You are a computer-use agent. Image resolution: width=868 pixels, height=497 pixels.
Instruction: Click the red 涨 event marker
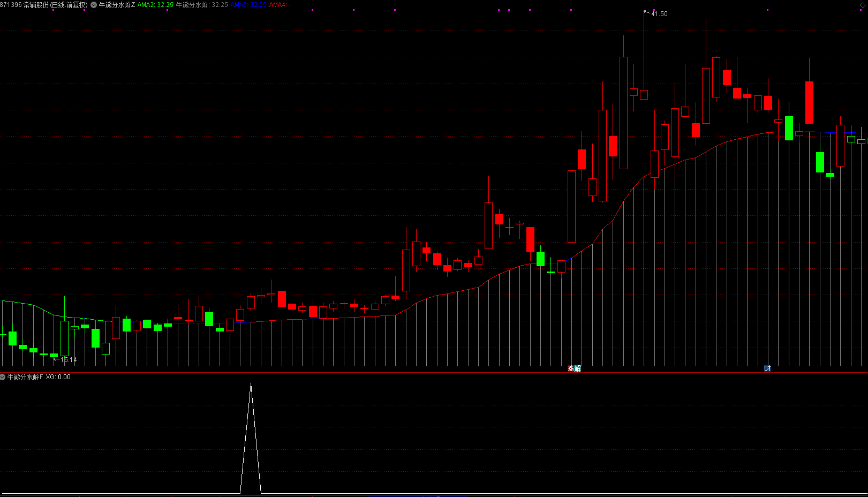(x=571, y=368)
